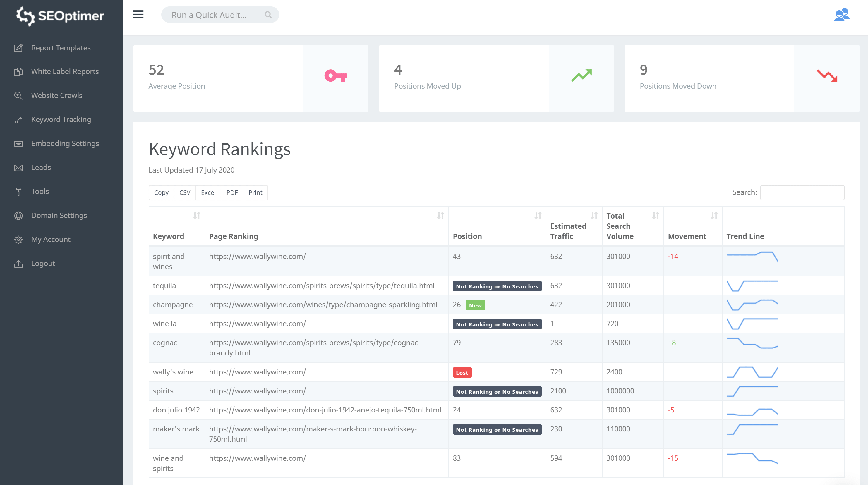Click the PDF export button
868x485 pixels.
click(x=232, y=192)
